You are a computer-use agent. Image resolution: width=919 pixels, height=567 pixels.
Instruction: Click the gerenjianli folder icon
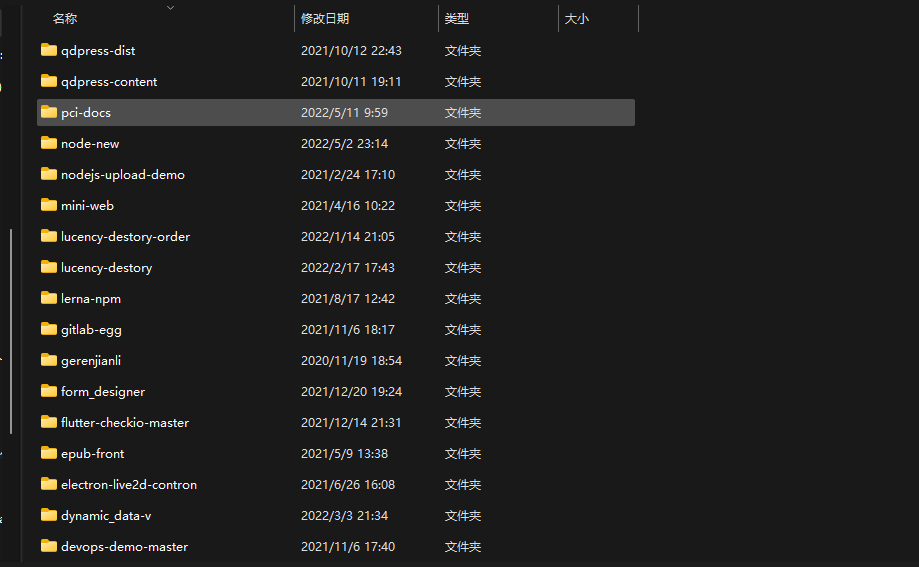pos(49,360)
